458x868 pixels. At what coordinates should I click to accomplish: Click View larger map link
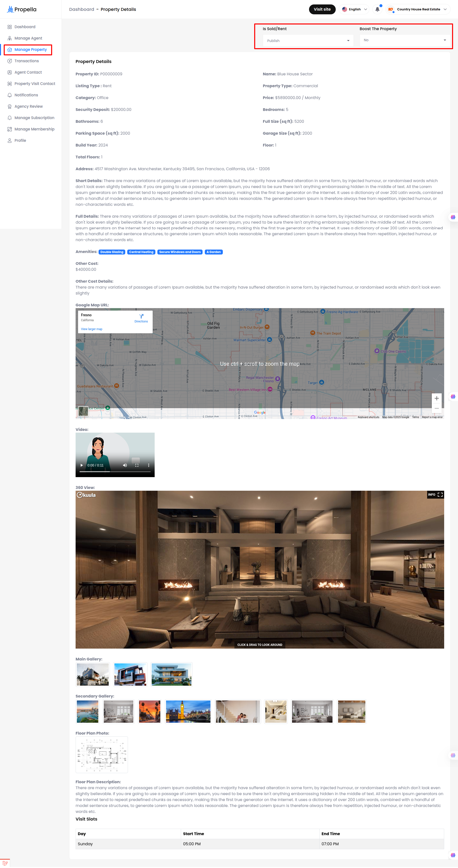click(x=92, y=329)
